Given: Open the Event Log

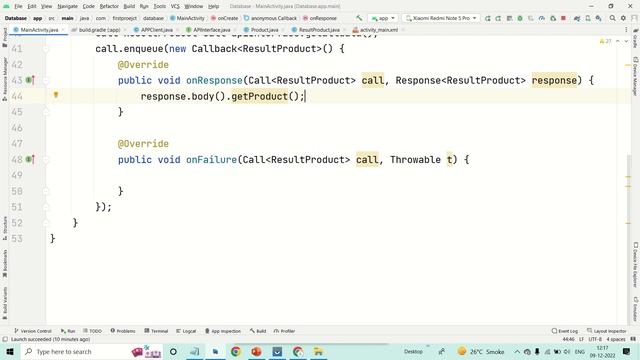Looking at the screenshot, I should point(565,331).
